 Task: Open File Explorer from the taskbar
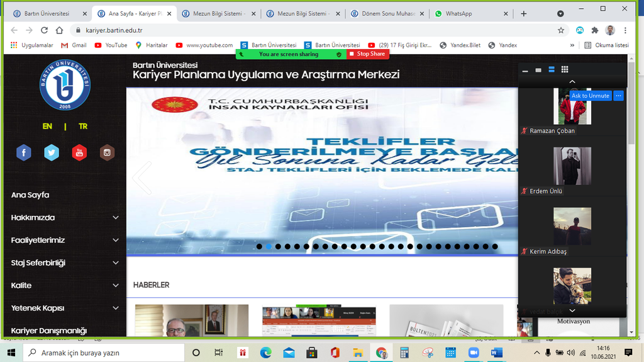click(x=358, y=353)
